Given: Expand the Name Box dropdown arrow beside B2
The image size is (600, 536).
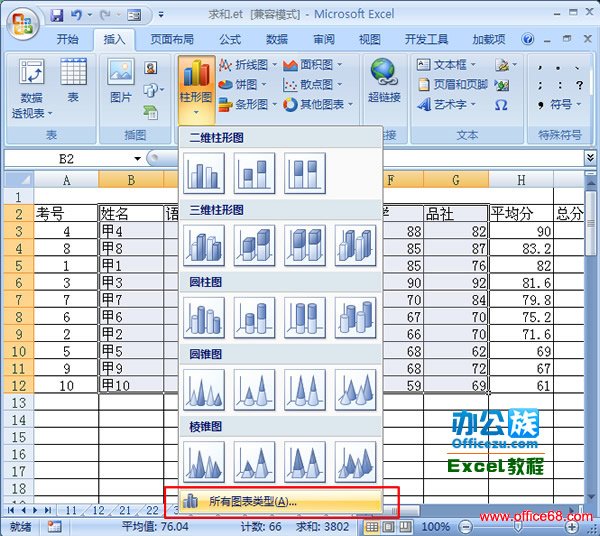Looking at the screenshot, I should tap(138, 159).
